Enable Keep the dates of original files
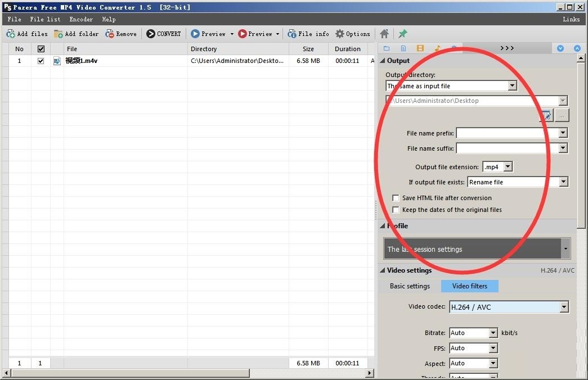 click(396, 210)
